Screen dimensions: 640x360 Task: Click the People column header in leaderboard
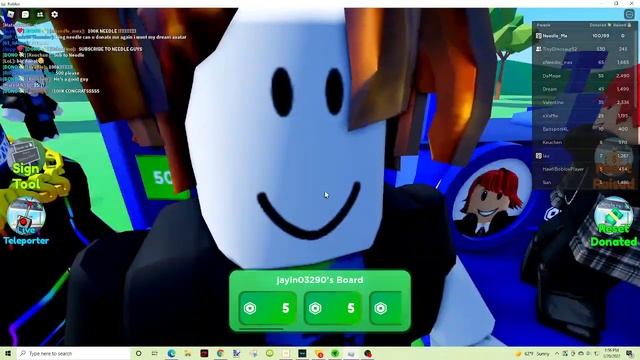[543, 25]
